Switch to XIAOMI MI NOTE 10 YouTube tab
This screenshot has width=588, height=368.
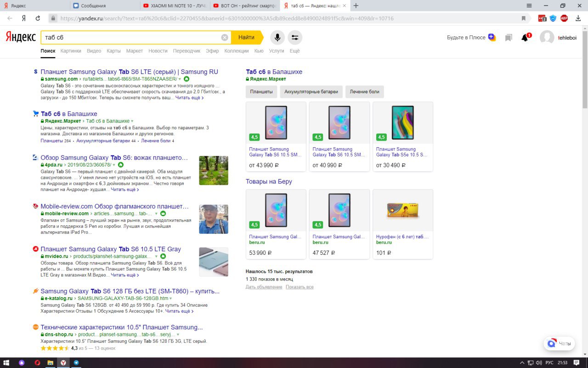pyautogui.click(x=175, y=6)
